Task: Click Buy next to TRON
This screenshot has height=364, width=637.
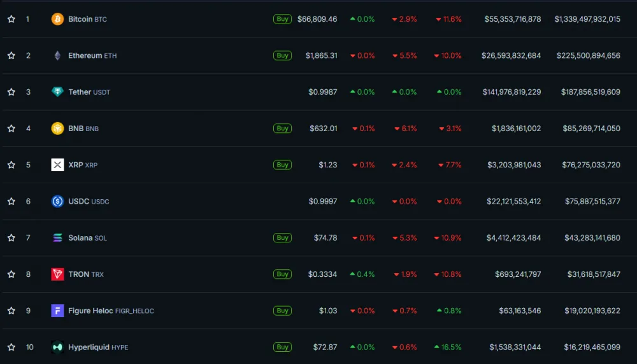Action: pyautogui.click(x=282, y=274)
